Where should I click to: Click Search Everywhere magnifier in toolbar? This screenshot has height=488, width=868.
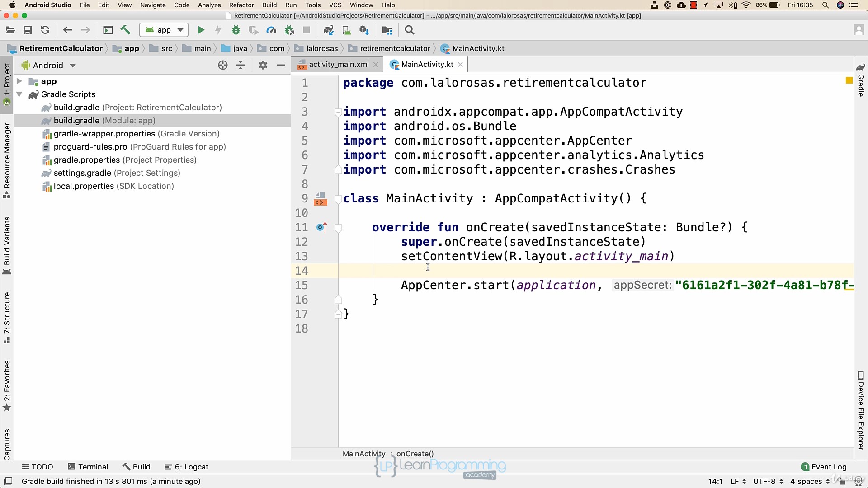click(410, 30)
